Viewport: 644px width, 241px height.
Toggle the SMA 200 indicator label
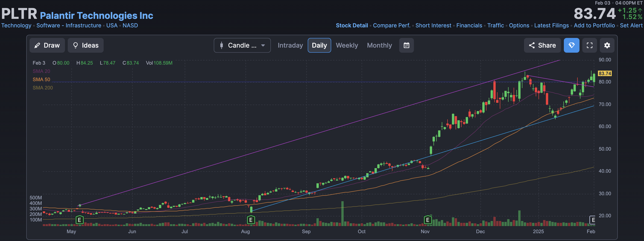click(x=43, y=88)
